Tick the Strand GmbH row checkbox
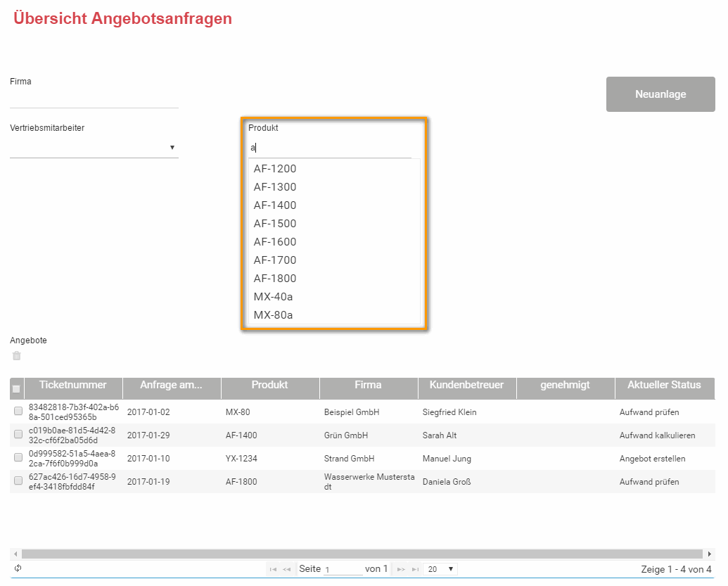728x586 pixels. tap(18, 458)
